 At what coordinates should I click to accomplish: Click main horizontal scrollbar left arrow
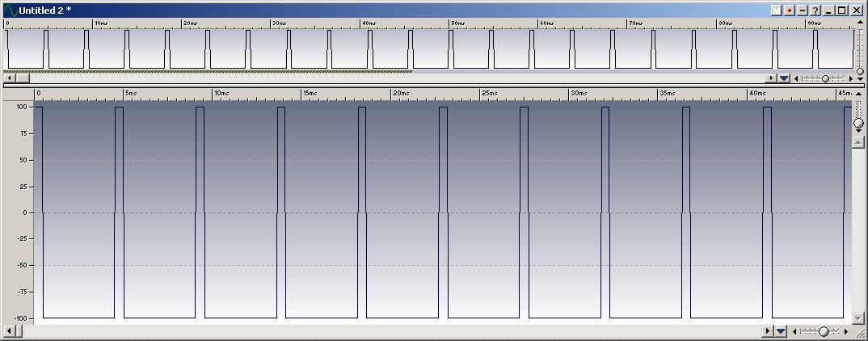[x=11, y=331]
